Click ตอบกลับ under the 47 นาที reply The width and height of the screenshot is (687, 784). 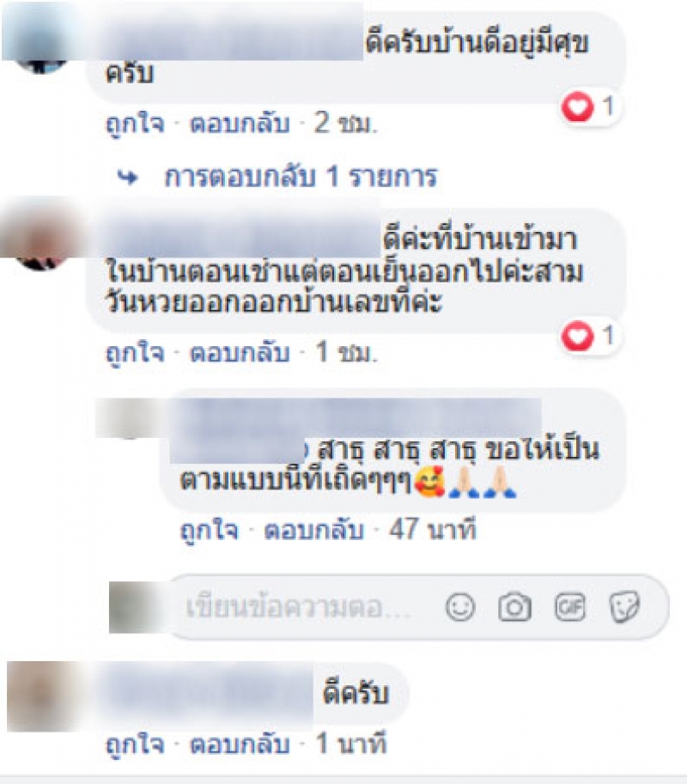tap(313, 530)
